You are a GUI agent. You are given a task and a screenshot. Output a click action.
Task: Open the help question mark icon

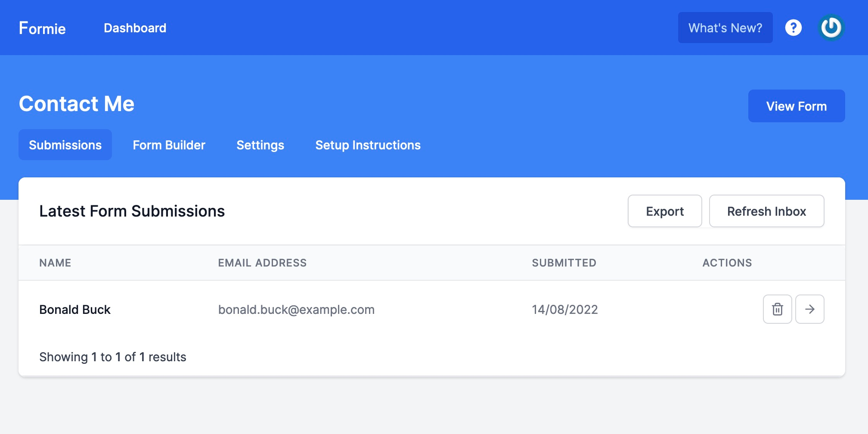793,28
